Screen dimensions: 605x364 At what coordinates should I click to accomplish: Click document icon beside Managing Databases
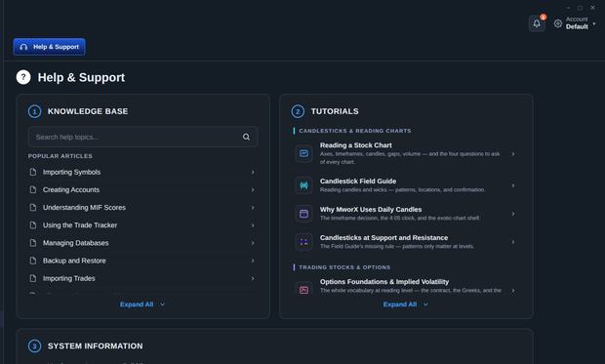(x=33, y=243)
